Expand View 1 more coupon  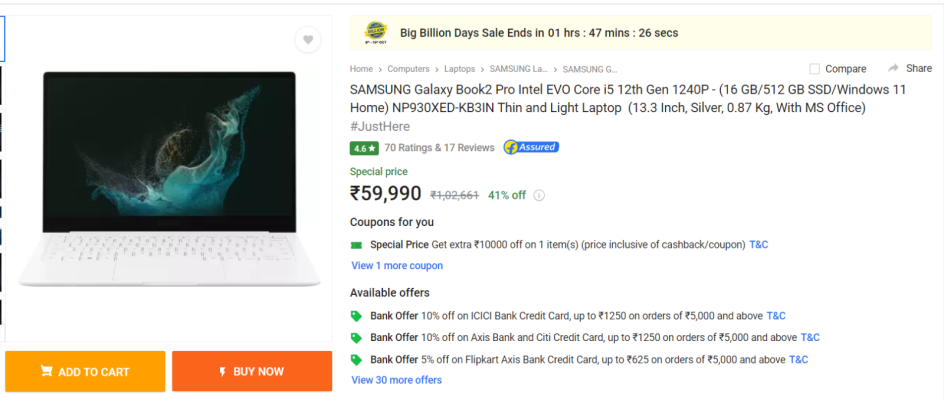tap(397, 266)
